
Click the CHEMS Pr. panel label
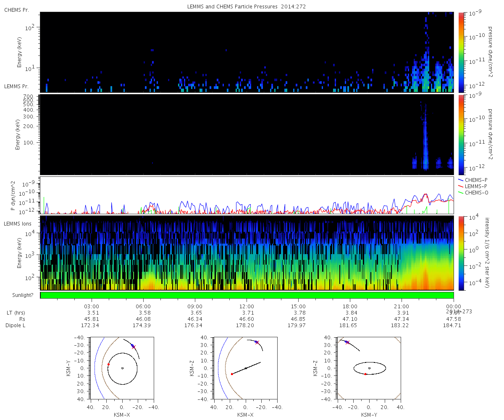point(16,10)
